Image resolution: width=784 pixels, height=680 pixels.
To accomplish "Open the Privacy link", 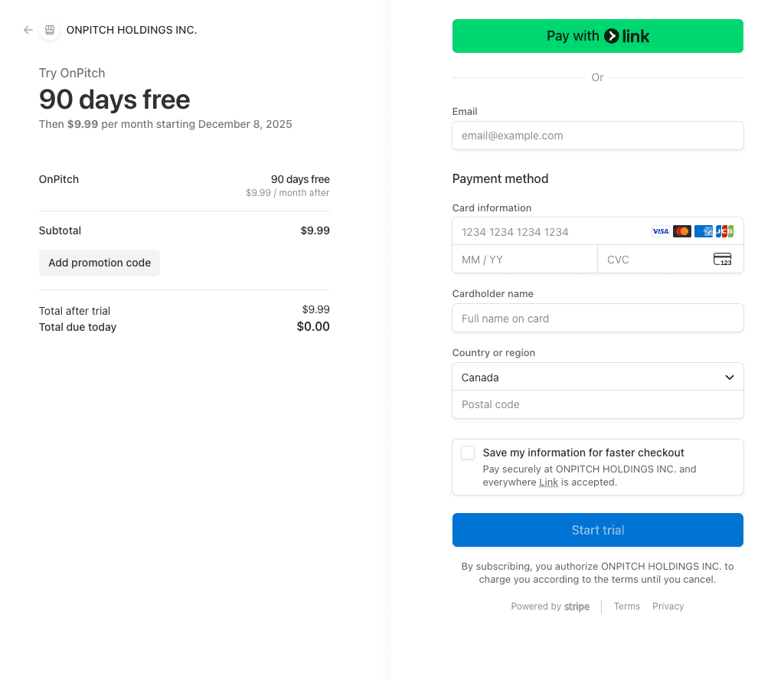I will point(668,606).
